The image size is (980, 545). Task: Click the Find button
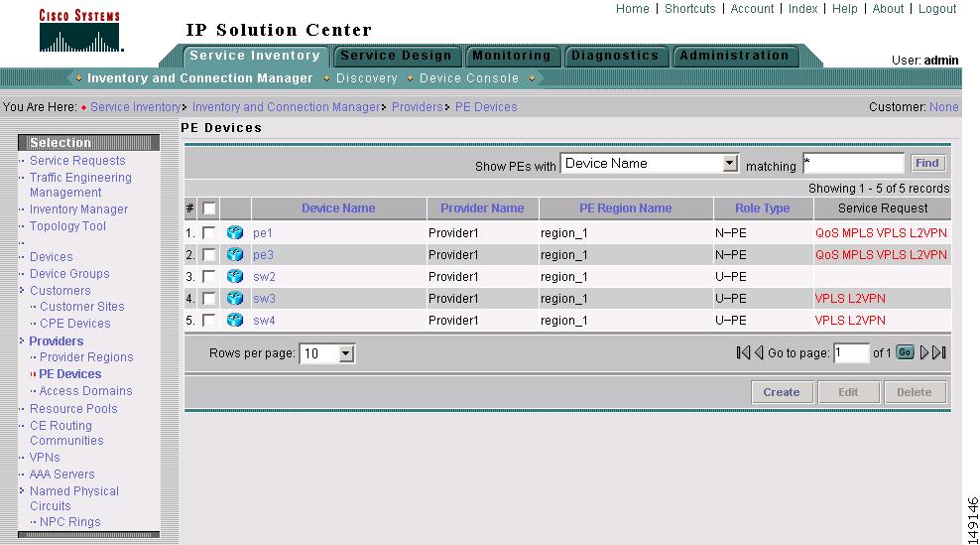927,164
